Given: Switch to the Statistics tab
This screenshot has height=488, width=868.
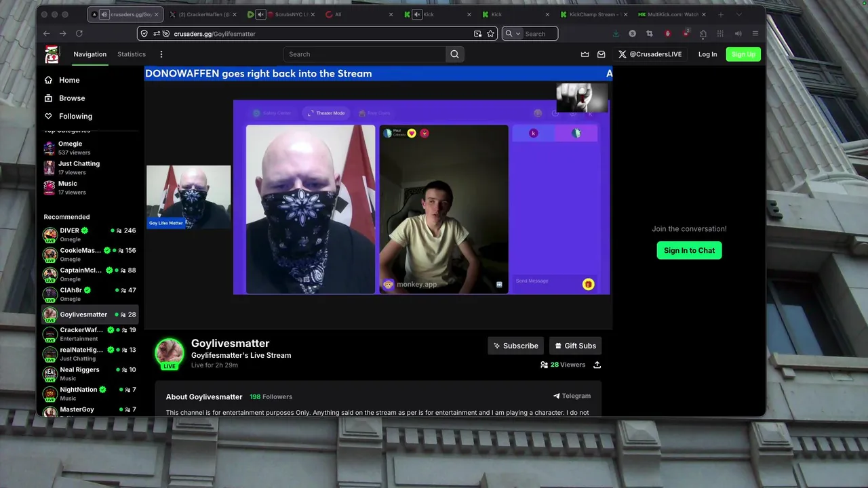Looking at the screenshot, I should [132, 54].
